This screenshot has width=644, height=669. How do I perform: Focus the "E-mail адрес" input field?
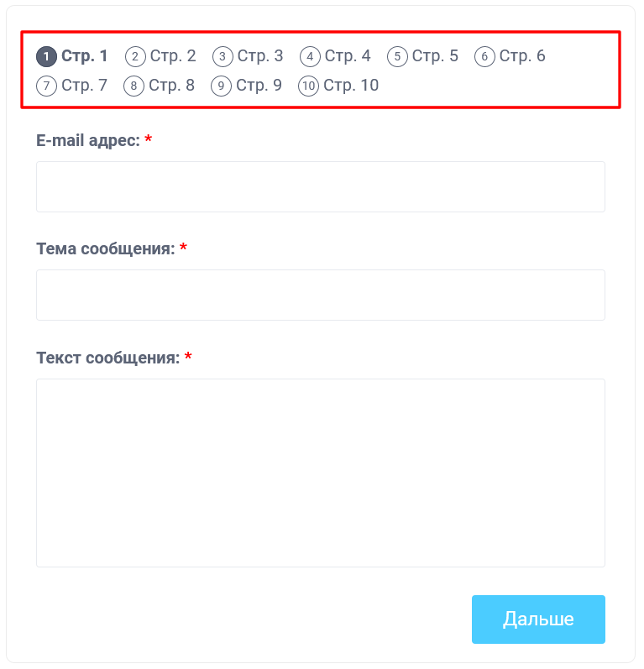click(320, 187)
